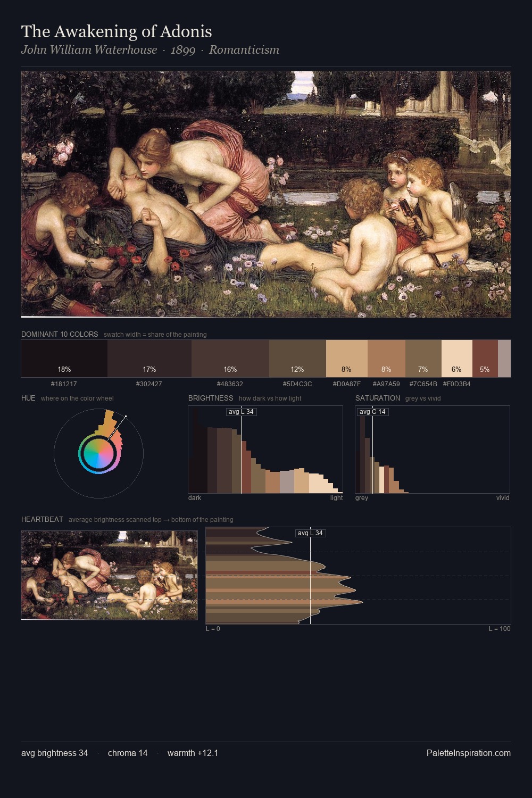Choose the 6% swatch #F0D3B4

pyautogui.click(x=457, y=359)
